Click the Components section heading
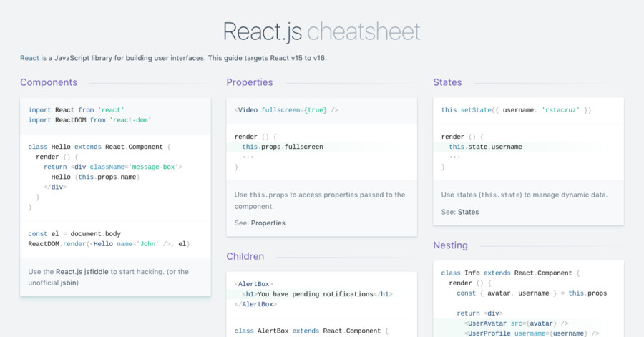The width and height of the screenshot is (644, 337). pos(49,82)
